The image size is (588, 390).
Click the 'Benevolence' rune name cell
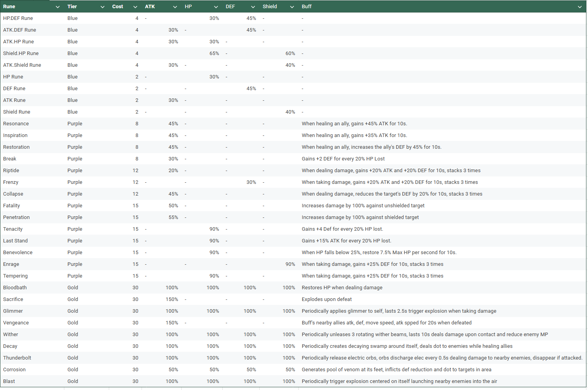click(x=32, y=253)
